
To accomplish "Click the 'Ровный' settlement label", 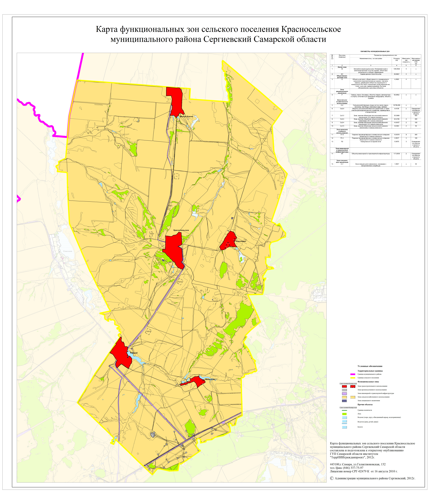I will point(134,353).
